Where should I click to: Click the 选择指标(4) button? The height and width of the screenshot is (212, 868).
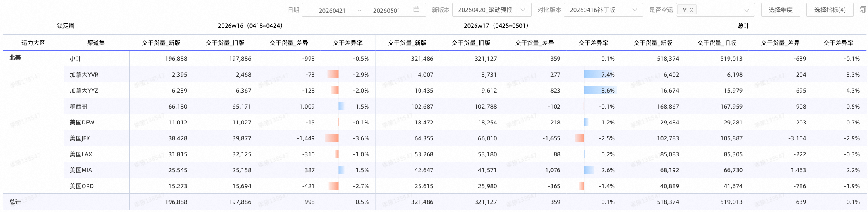click(829, 10)
